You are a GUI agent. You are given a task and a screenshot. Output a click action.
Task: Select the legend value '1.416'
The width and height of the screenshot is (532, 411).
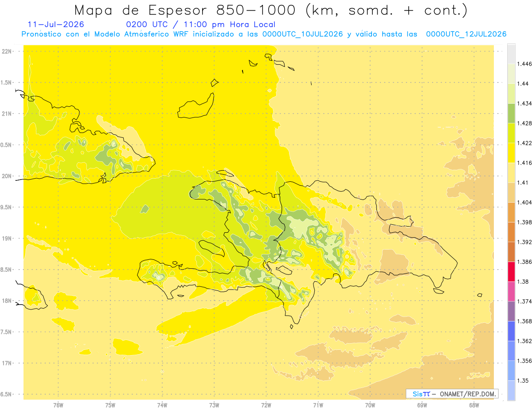524,163
